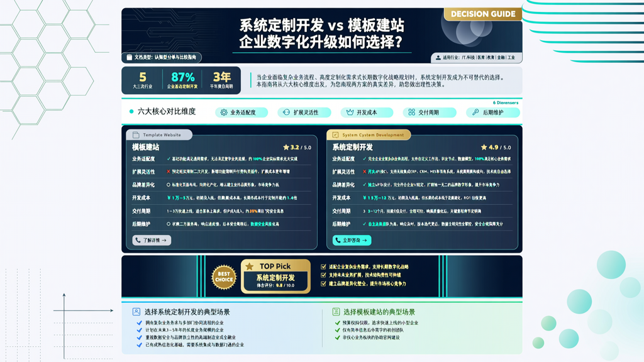This screenshot has width=644, height=362.
Task: Toggle checkbox for 支持未来业务扩展
Action: click(x=324, y=275)
